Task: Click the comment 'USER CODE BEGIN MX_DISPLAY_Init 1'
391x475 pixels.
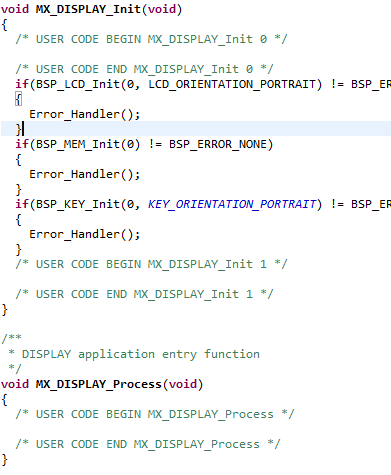Action: 151,264
